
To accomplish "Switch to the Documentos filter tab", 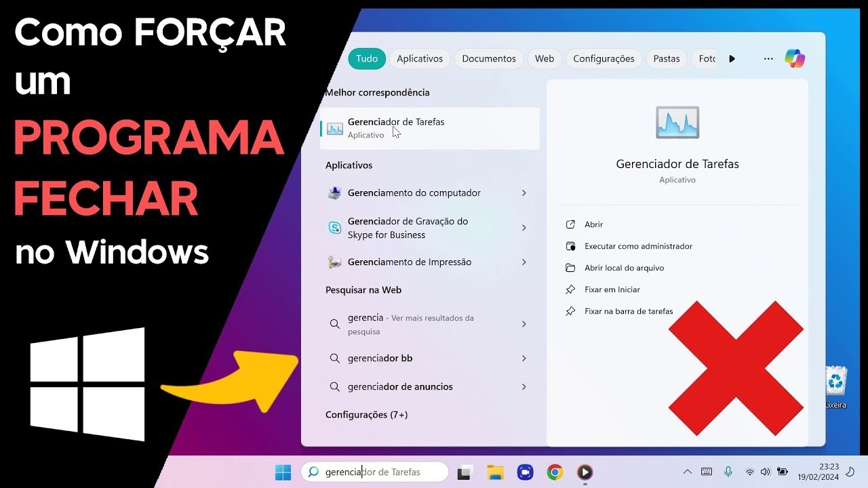I will [x=489, y=59].
